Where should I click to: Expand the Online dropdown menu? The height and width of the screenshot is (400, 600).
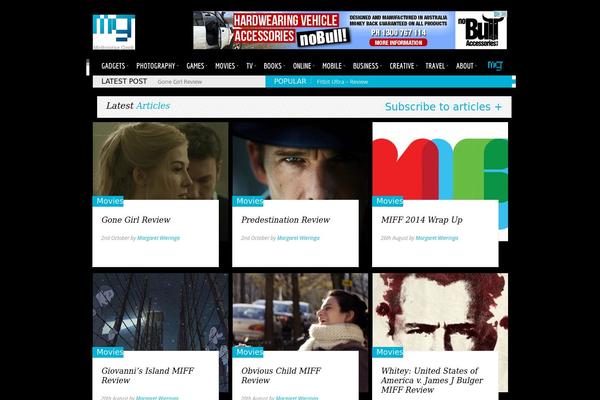(x=303, y=66)
